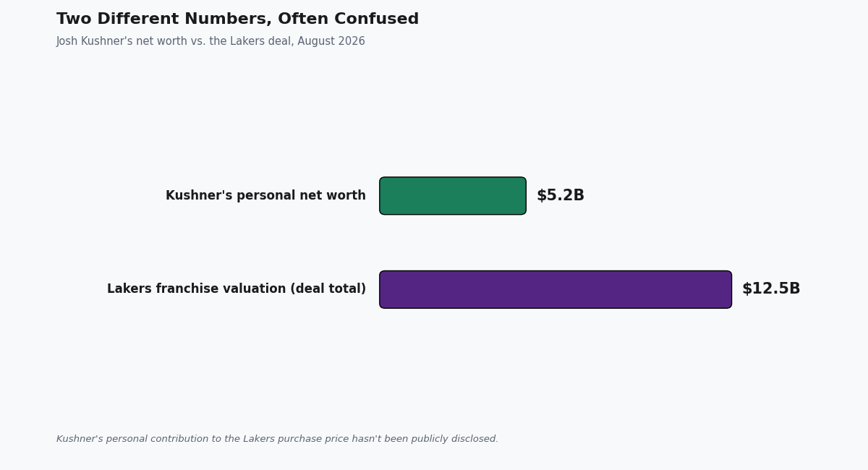Click the $5.2B value label
This screenshot has width=868, height=470.
point(561,196)
